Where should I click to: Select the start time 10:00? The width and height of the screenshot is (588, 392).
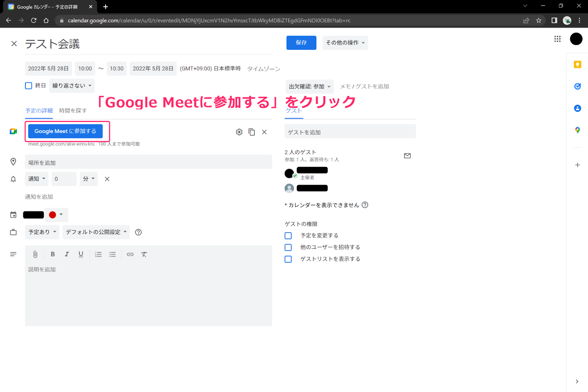(x=85, y=69)
